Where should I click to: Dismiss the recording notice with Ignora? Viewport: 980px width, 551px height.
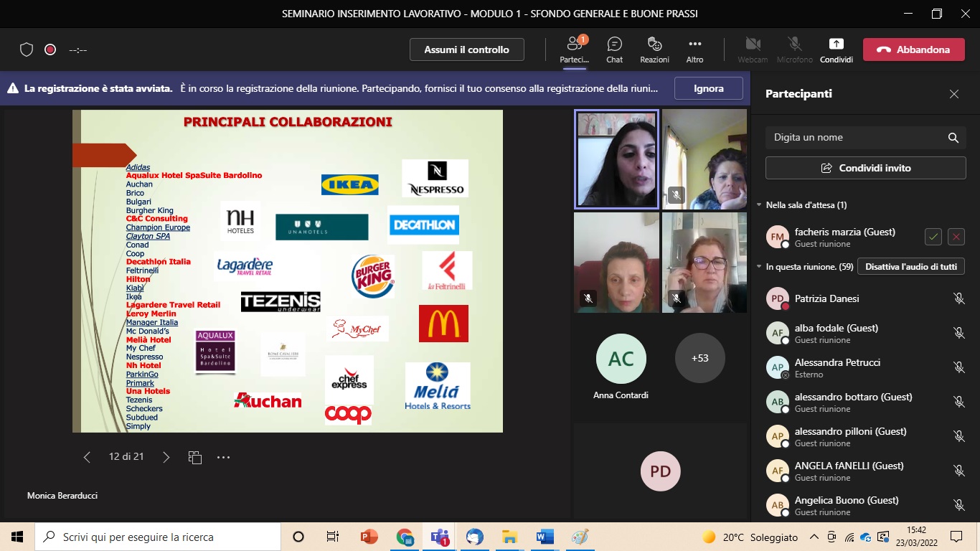709,88
